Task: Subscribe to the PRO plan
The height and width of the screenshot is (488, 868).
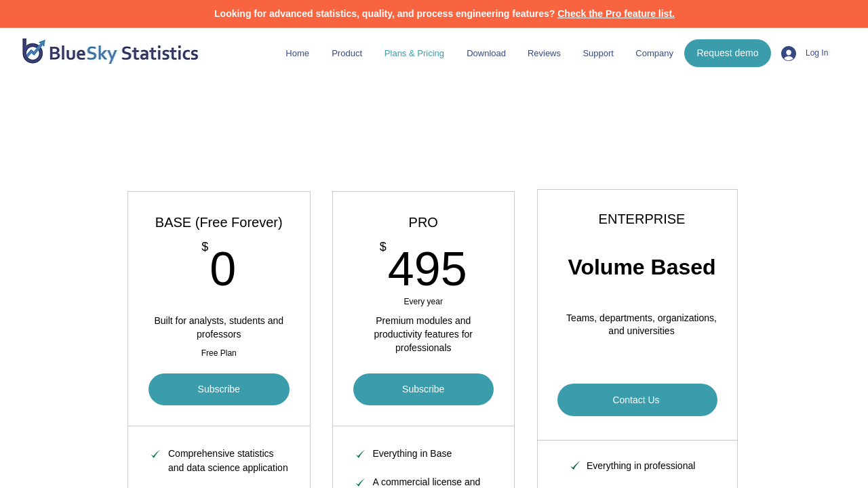Action: (x=423, y=389)
